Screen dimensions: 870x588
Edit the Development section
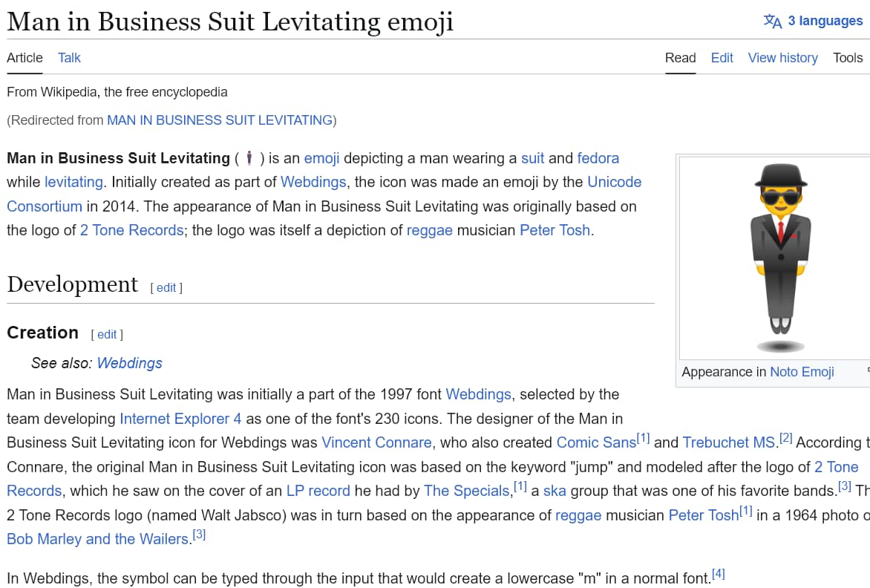(x=166, y=288)
